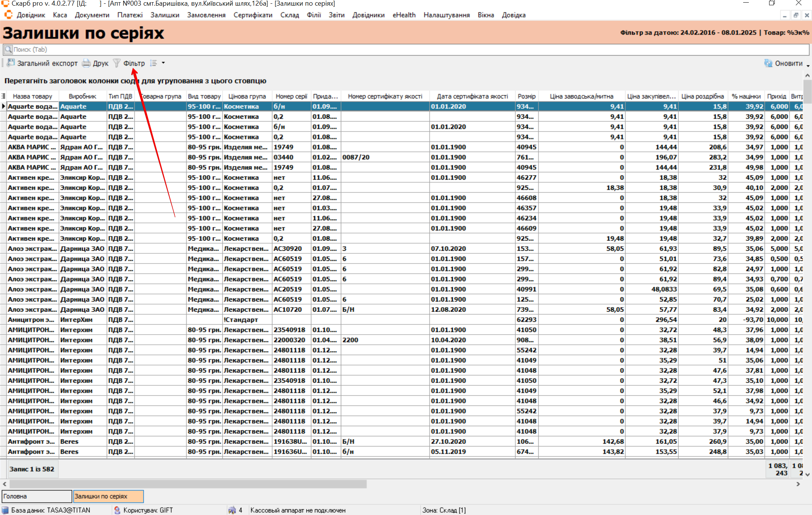The height and width of the screenshot is (515, 812).
Task: Click the Оновити refresh icon
Action: [x=768, y=63]
